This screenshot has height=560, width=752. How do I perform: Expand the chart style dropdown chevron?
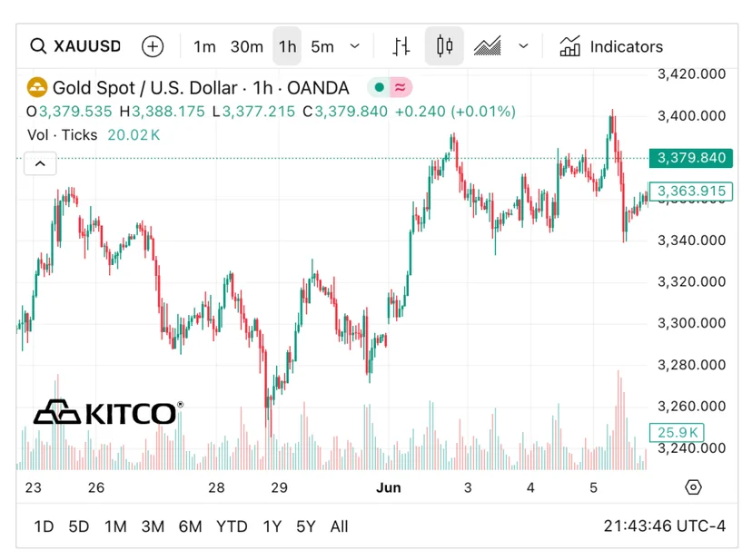(524, 46)
